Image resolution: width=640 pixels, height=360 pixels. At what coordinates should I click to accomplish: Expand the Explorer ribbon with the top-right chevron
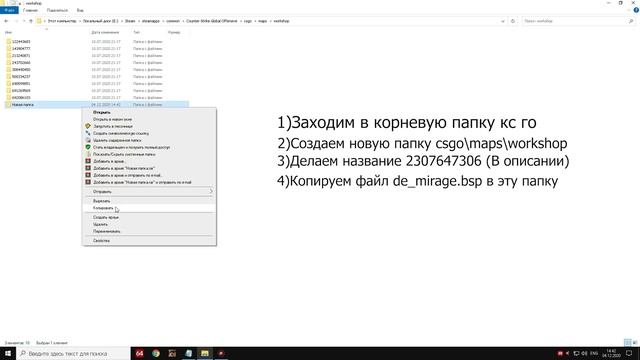point(629,10)
